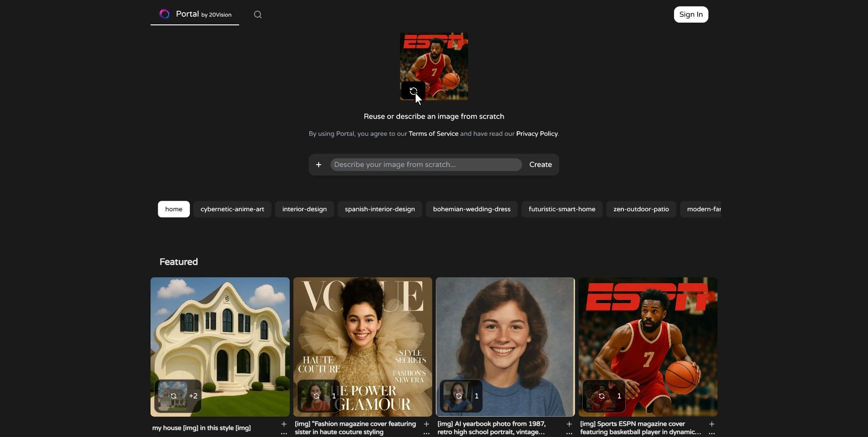Select the spanish-interior-design tag
The height and width of the screenshot is (437, 868).
[x=380, y=209]
